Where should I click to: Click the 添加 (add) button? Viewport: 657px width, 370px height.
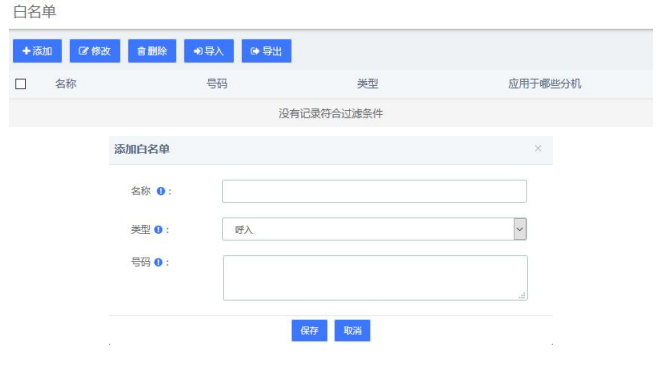tap(37, 51)
